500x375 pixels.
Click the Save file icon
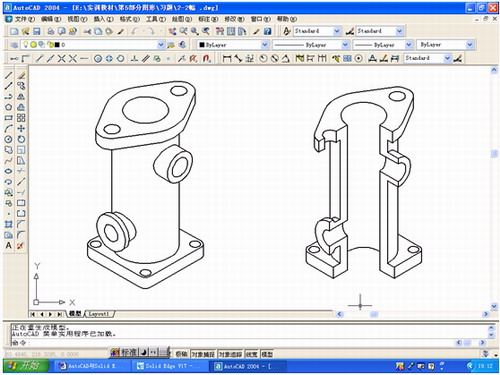[x=36, y=31]
